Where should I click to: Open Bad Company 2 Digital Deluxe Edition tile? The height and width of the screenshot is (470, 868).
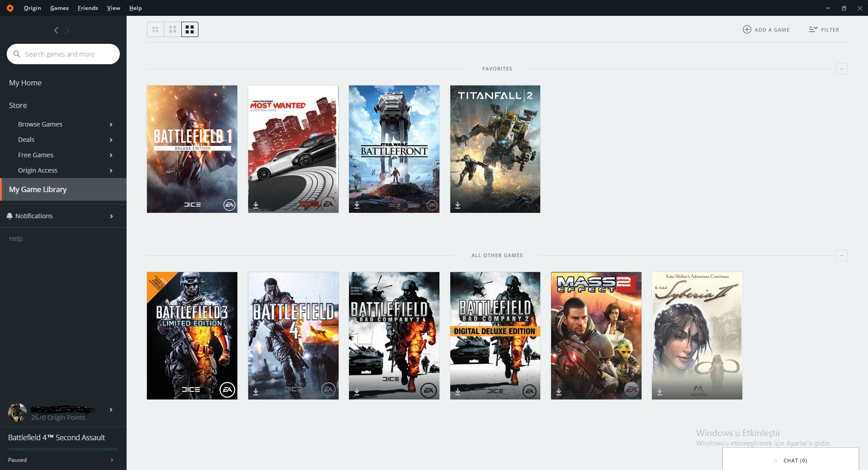[x=495, y=336]
